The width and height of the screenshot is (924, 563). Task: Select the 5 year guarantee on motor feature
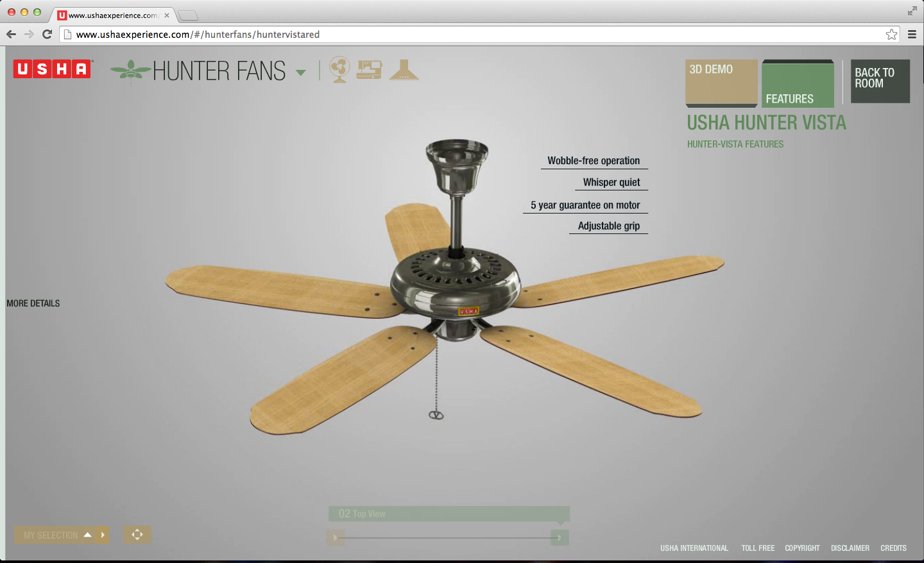pos(585,205)
